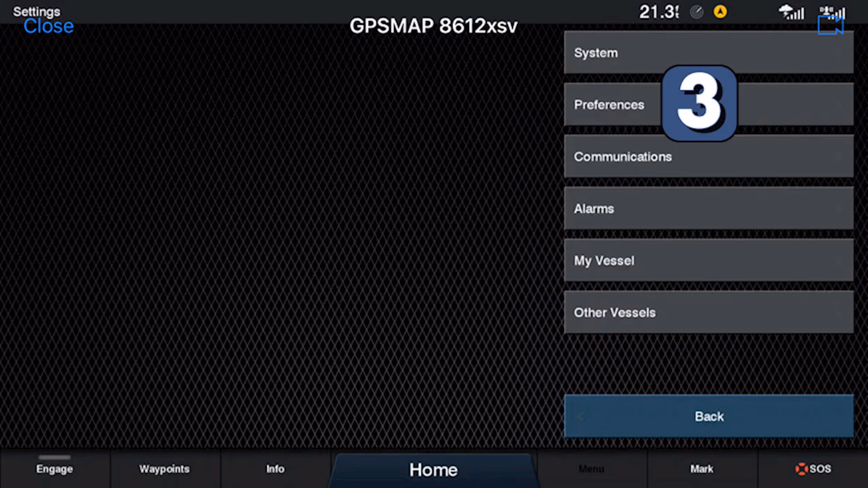
Task: Open the Waypoints button
Action: pos(165,469)
